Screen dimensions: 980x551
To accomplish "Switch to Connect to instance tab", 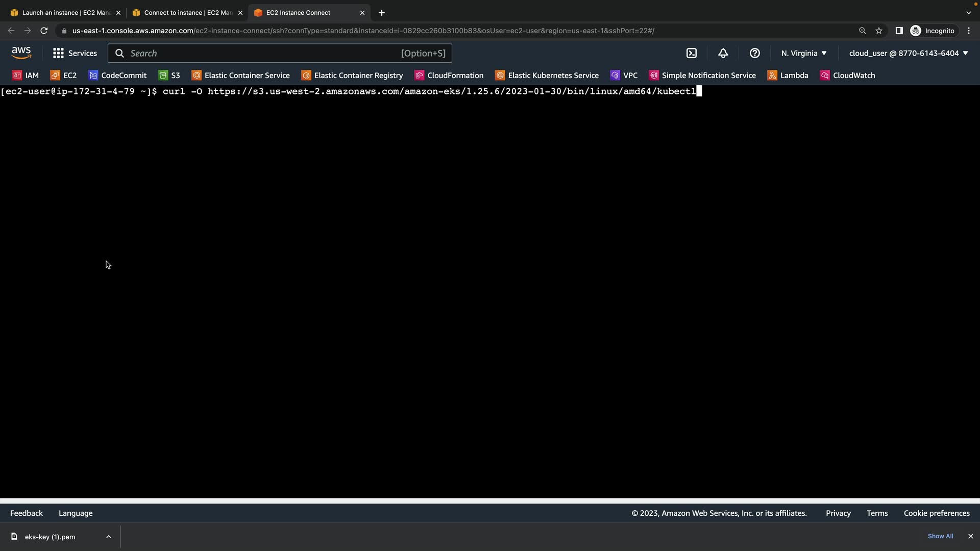I will [187, 13].
